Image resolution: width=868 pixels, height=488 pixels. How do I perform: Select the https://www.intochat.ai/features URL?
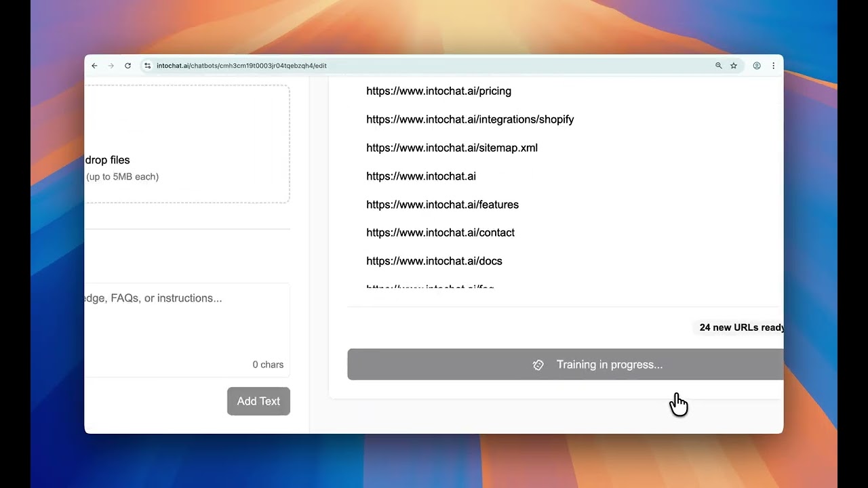click(x=442, y=205)
